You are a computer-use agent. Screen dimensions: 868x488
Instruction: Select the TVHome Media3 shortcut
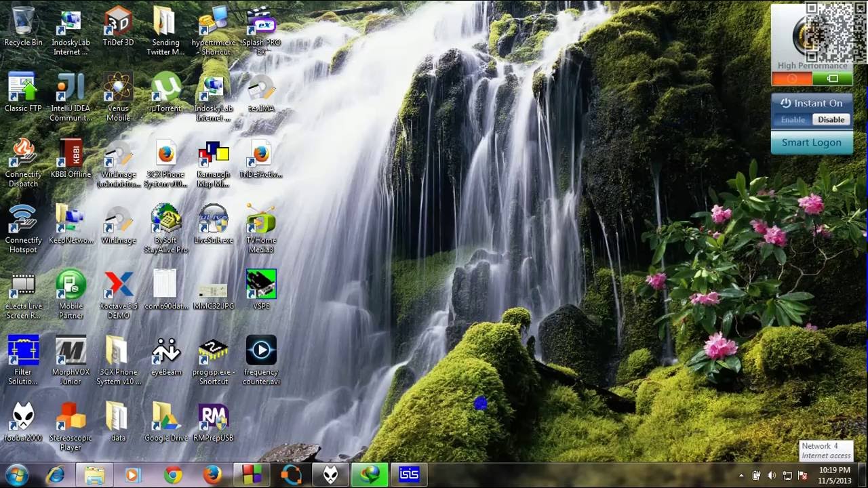pos(261,229)
